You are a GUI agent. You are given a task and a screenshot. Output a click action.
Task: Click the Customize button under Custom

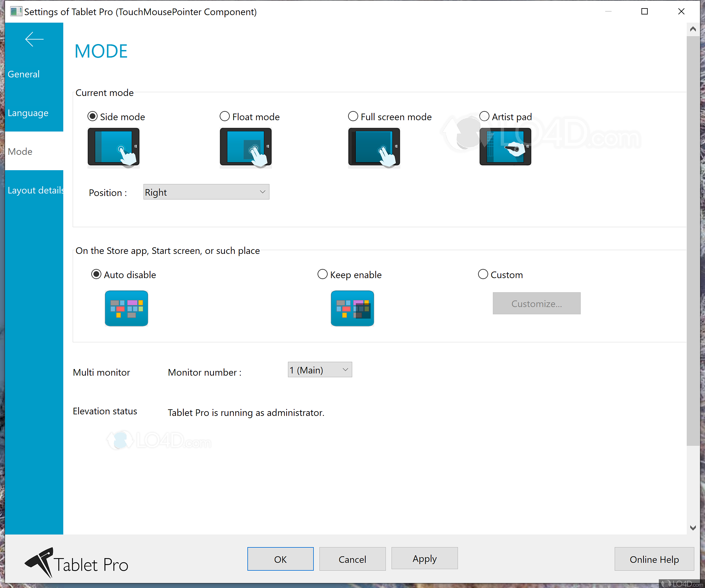536,303
